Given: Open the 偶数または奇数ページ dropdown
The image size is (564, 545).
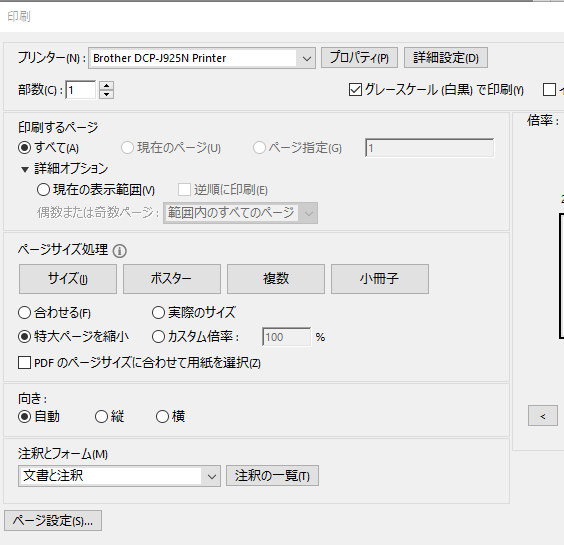Looking at the screenshot, I should tap(240, 213).
